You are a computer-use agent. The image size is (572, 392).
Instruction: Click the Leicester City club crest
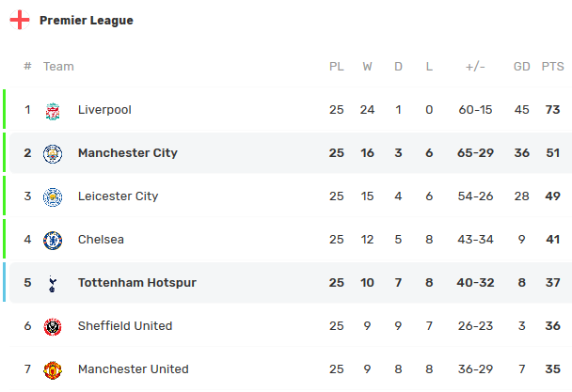(x=53, y=196)
